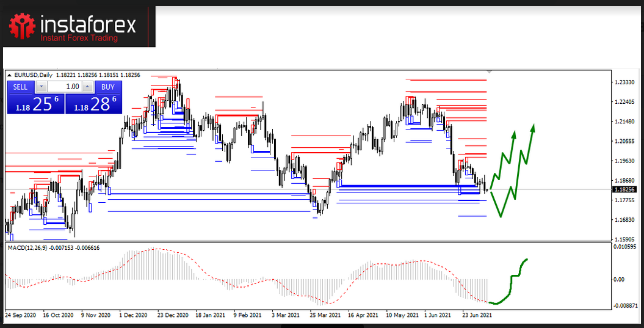Click the 18 Jan 2021 date label
644x328 pixels.
(x=211, y=315)
